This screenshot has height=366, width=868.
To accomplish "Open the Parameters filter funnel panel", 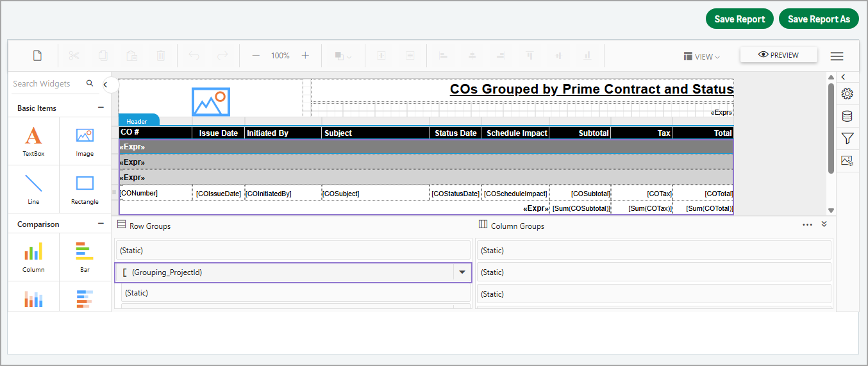I will (847, 138).
